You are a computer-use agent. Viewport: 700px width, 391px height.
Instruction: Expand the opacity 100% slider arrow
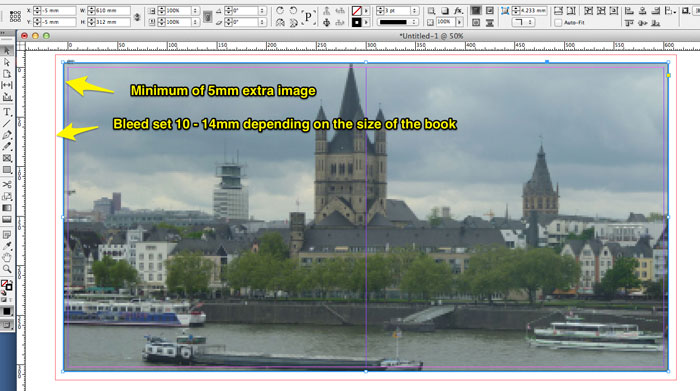pos(459,22)
